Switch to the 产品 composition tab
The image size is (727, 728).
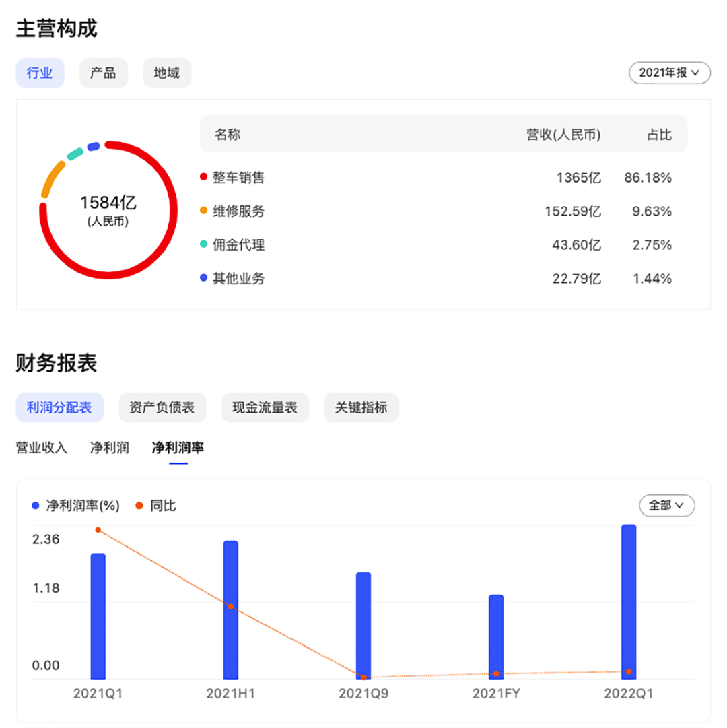[103, 73]
